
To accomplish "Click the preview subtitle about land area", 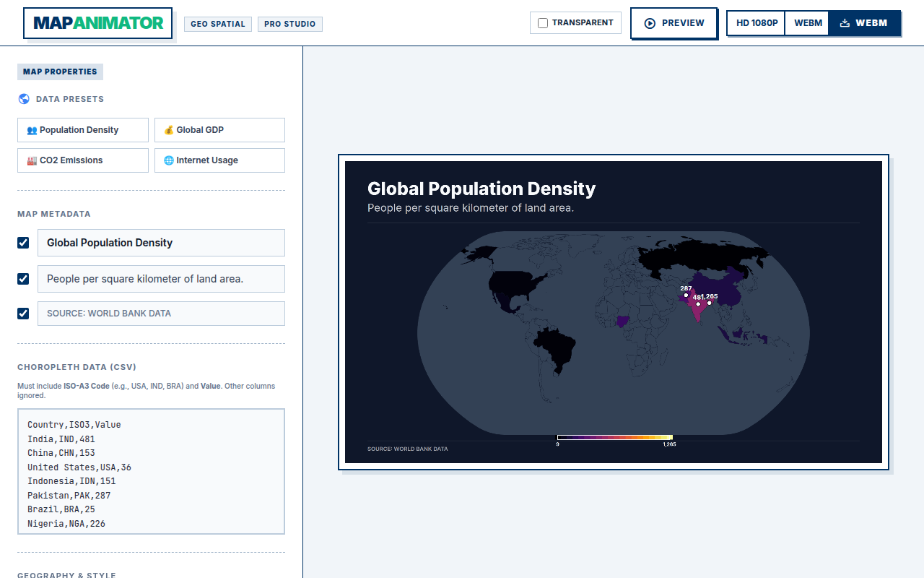I will click(471, 208).
